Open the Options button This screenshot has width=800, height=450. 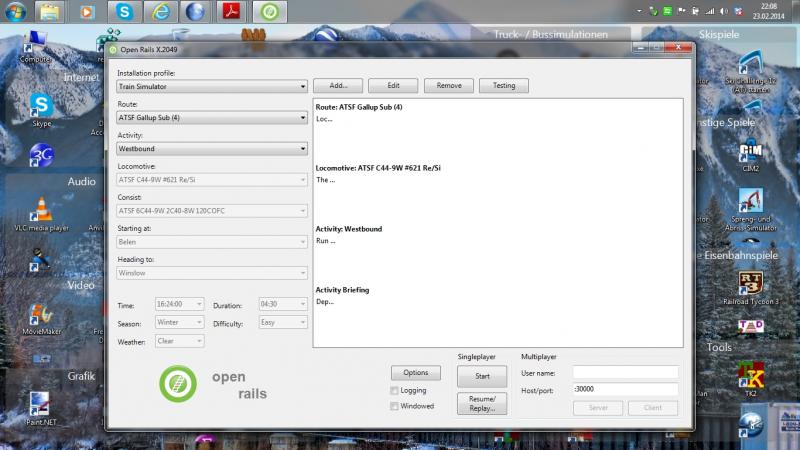pyautogui.click(x=416, y=373)
